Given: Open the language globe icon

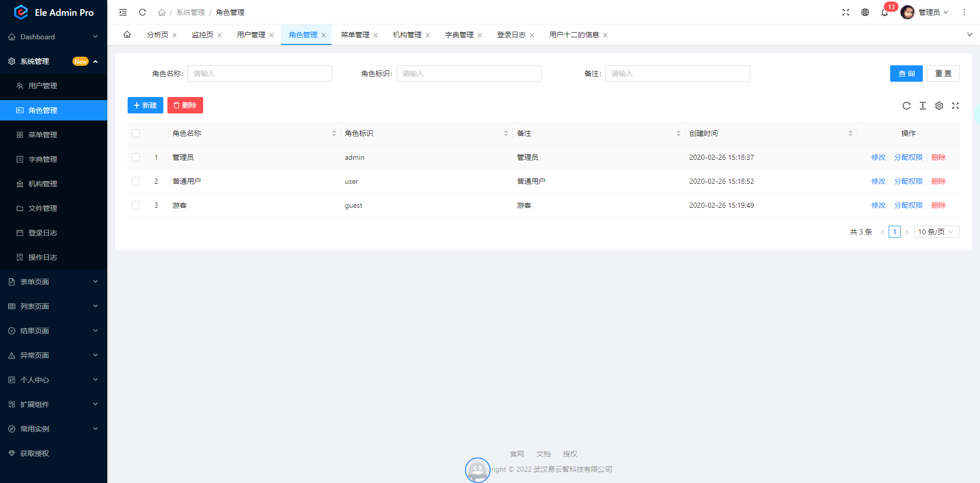Looking at the screenshot, I should [865, 12].
